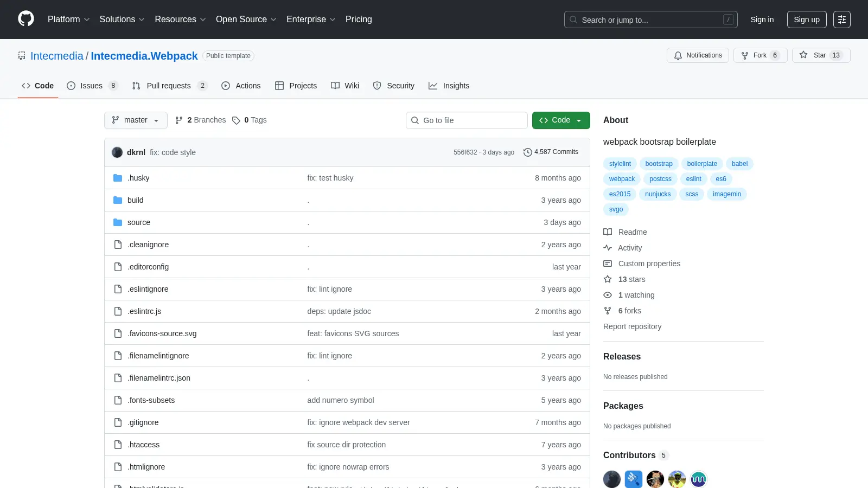Click the .cleanignore file icon
The width and height of the screenshot is (868, 488).
[118, 245]
